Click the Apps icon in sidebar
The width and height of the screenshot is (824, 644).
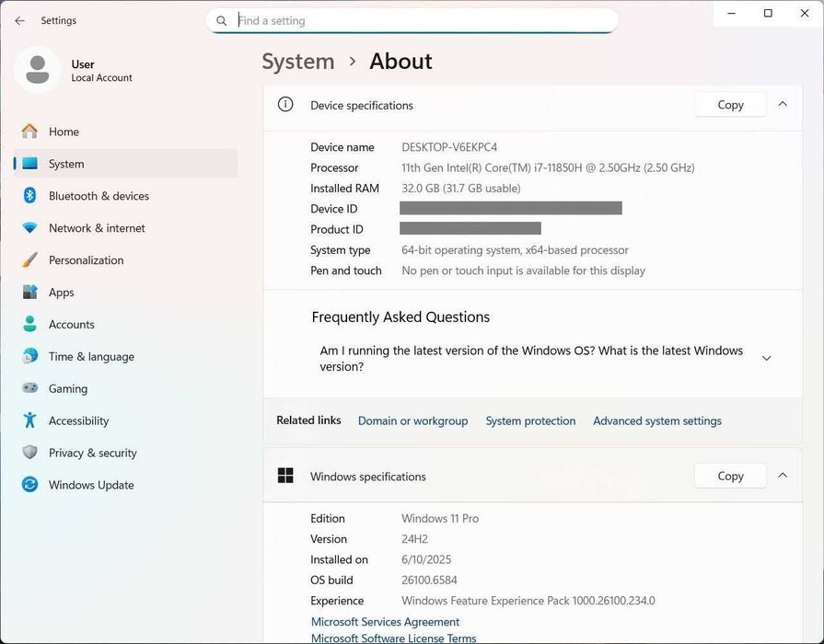tap(30, 292)
